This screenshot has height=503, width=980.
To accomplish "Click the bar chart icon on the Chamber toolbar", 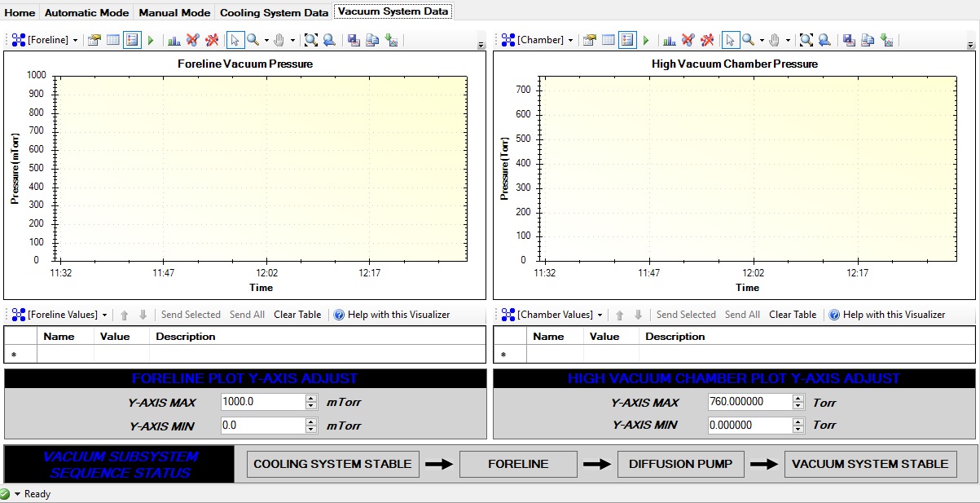I will [668, 39].
